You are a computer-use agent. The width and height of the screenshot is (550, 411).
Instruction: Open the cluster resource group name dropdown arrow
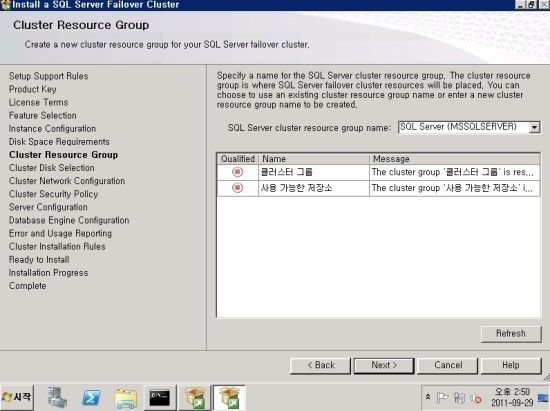(534, 128)
